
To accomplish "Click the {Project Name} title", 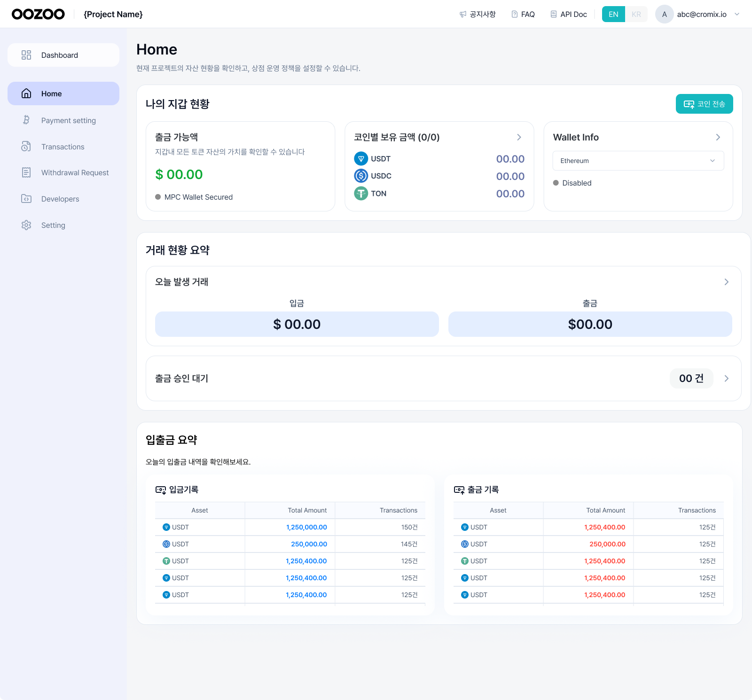I will click(113, 14).
